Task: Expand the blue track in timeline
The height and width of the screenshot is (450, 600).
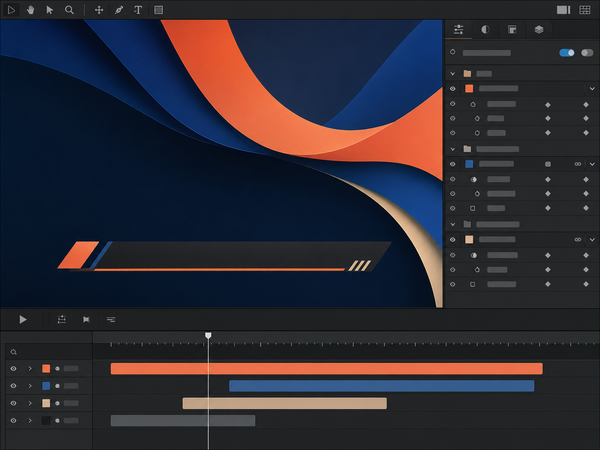Action: 30,386
